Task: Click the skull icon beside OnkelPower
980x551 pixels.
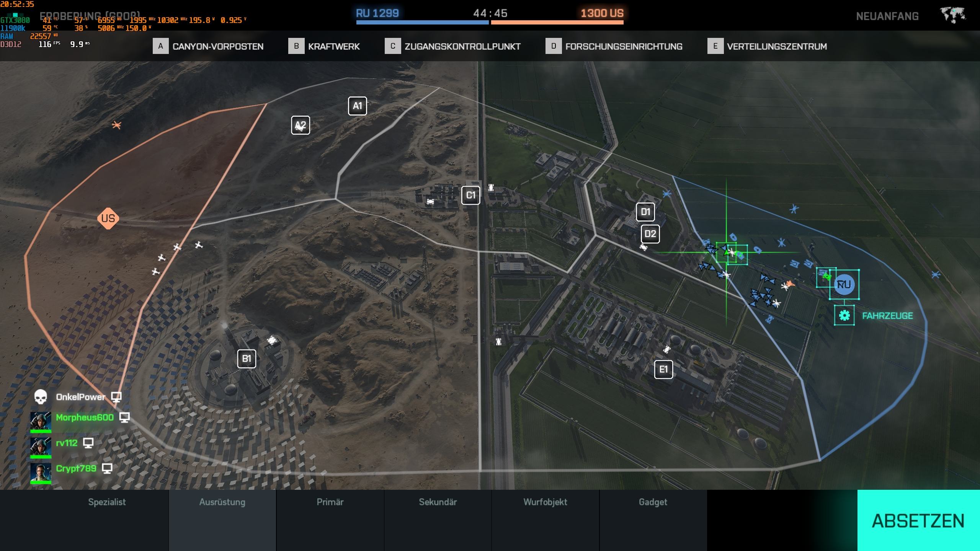Action: (x=41, y=397)
